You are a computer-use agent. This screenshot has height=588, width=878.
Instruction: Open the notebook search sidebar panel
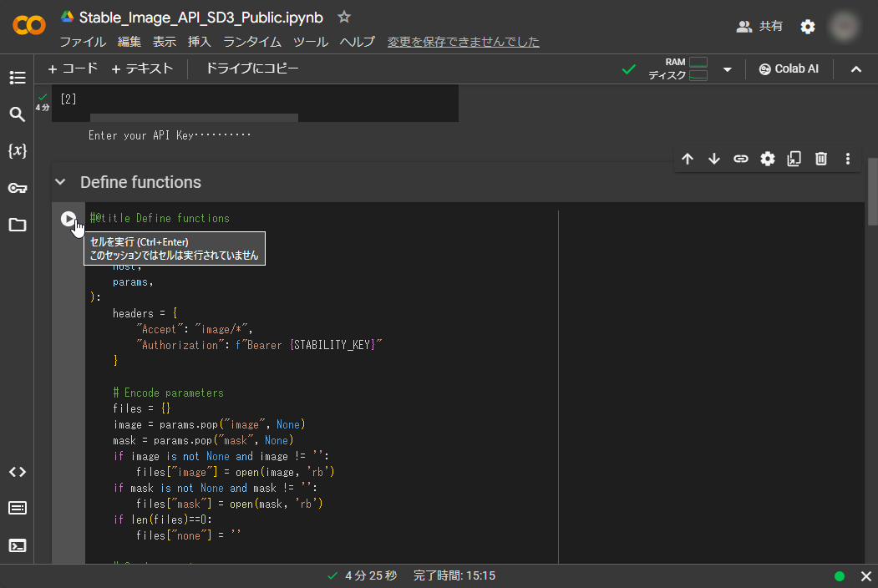pyautogui.click(x=18, y=114)
